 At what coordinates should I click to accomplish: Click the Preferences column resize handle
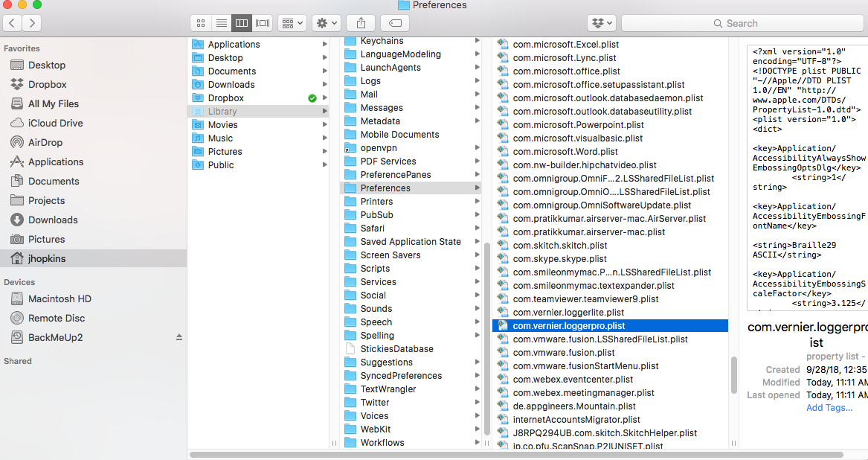click(733, 444)
